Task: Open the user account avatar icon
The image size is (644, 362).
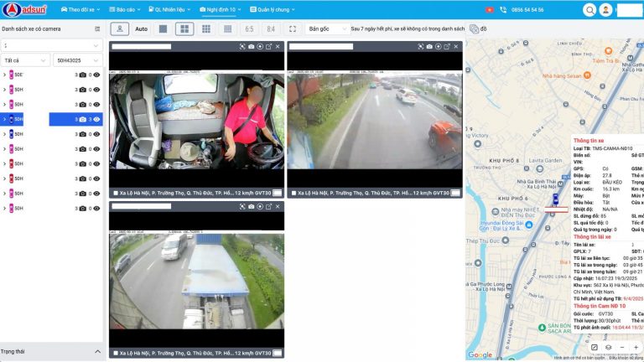Action: coord(606,10)
